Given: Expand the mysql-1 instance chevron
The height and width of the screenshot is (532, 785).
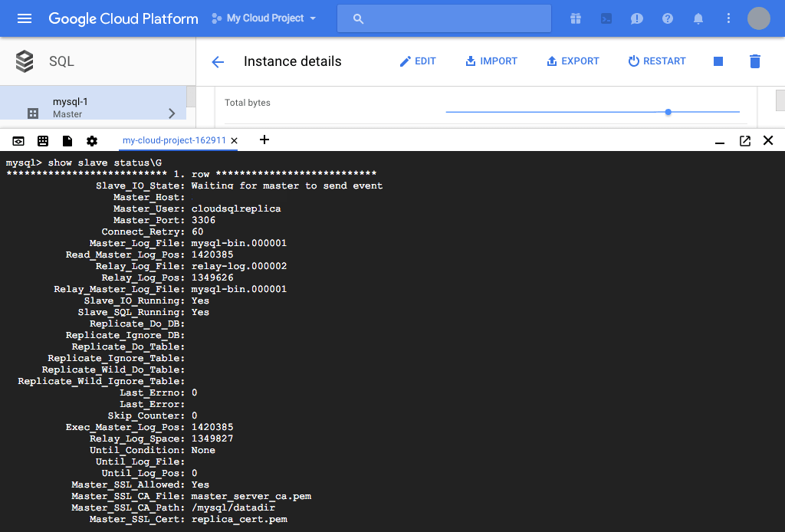Looking at the screenshot, I should point(172,113).
